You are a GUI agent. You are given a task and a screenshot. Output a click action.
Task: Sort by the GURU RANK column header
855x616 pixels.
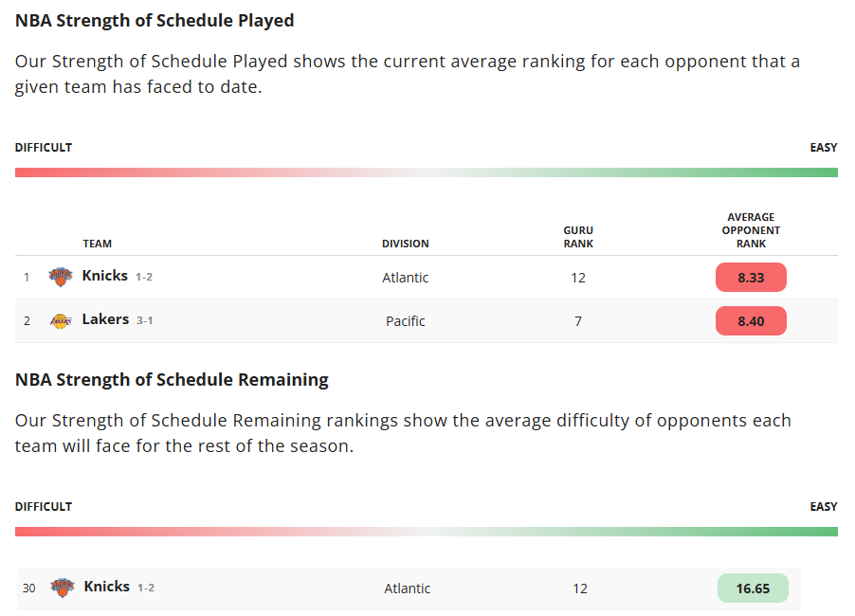578,237
